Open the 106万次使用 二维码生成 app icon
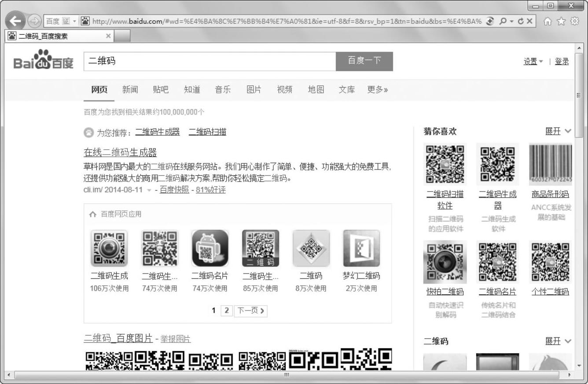This screenshot has width=588, height=384. [109, 248]
